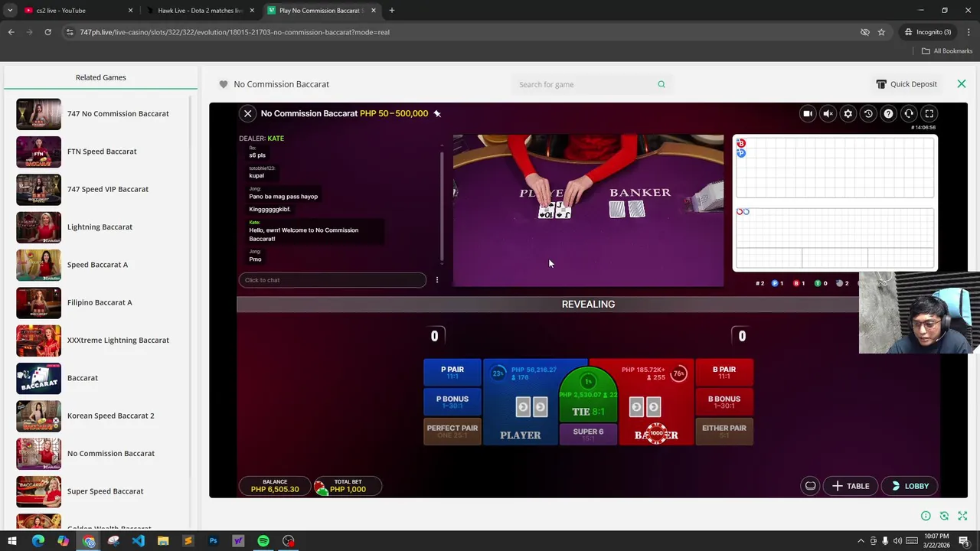Click green expand arrows icon below game
This screenshot has height=551, width=980.
coord(962,516)
